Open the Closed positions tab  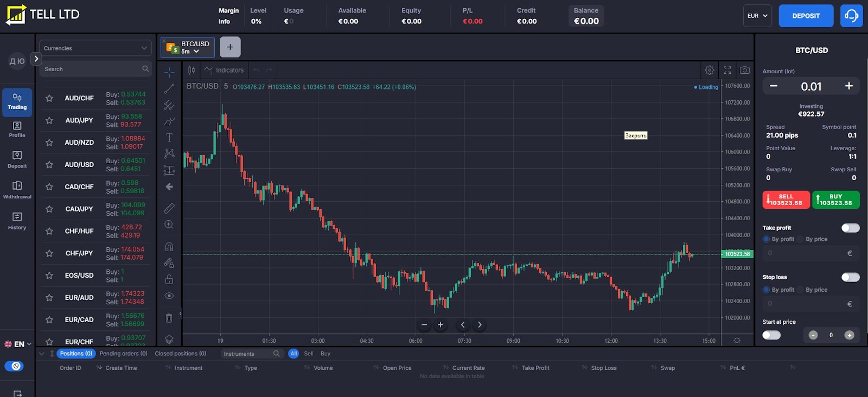pos(180,354)
